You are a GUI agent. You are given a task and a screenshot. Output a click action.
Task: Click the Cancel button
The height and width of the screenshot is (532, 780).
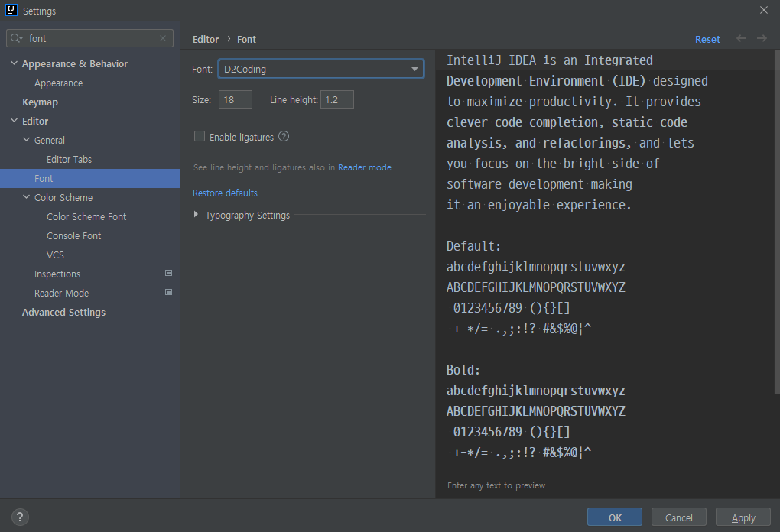click(678, 517)
